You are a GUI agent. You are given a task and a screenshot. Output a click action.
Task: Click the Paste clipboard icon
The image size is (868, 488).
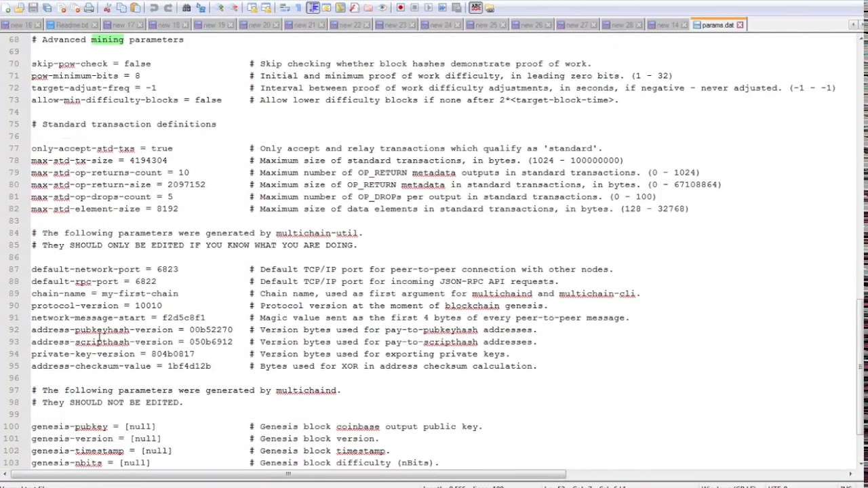tap(136, 8)
